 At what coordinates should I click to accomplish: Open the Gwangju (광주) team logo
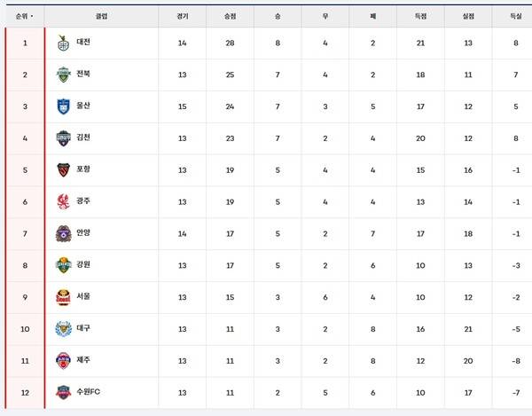click(x=63, y=201)
